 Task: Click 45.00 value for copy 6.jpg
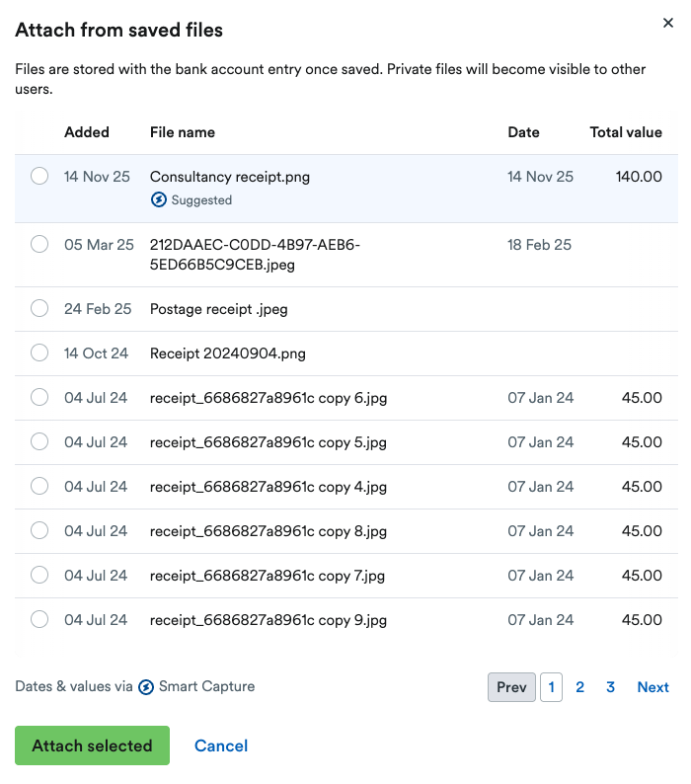point(642,398)
